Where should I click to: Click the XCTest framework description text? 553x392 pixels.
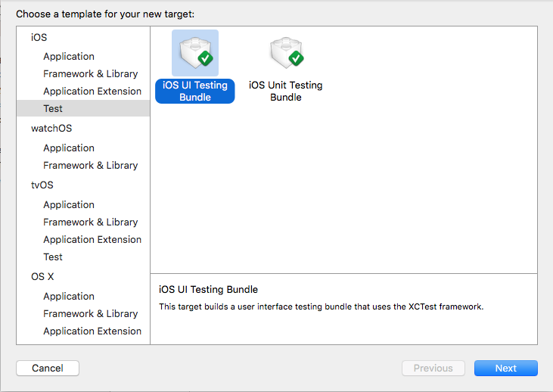[x=321, y=306]
